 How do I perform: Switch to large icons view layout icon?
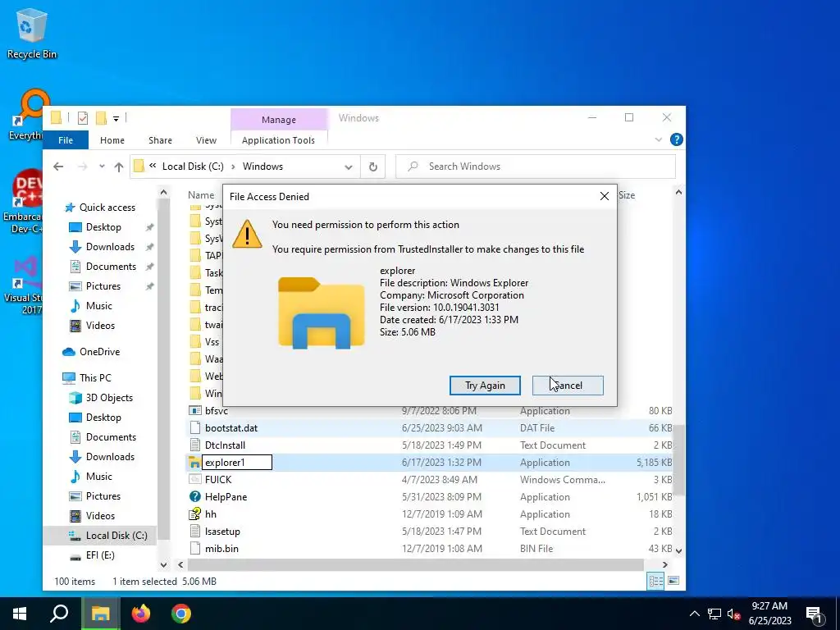point(673,581)
